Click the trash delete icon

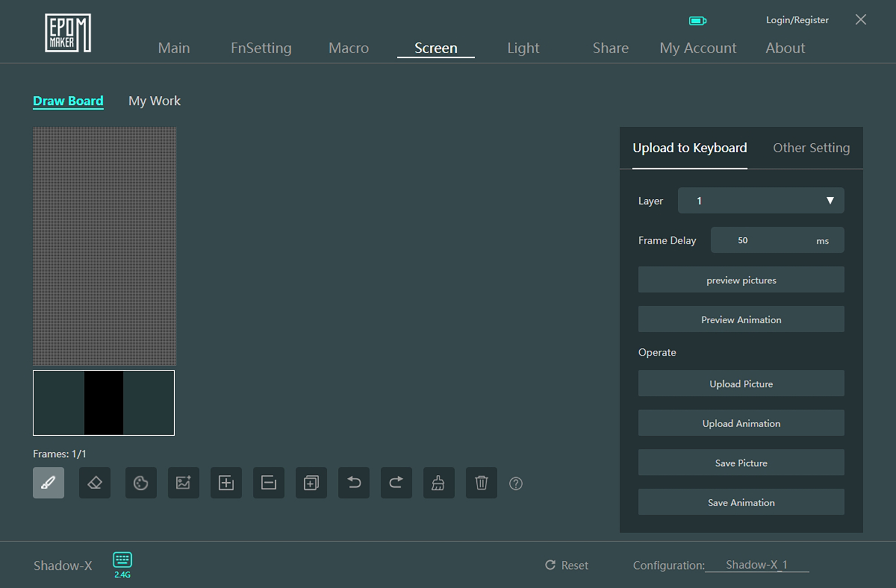tap(481, 483)
